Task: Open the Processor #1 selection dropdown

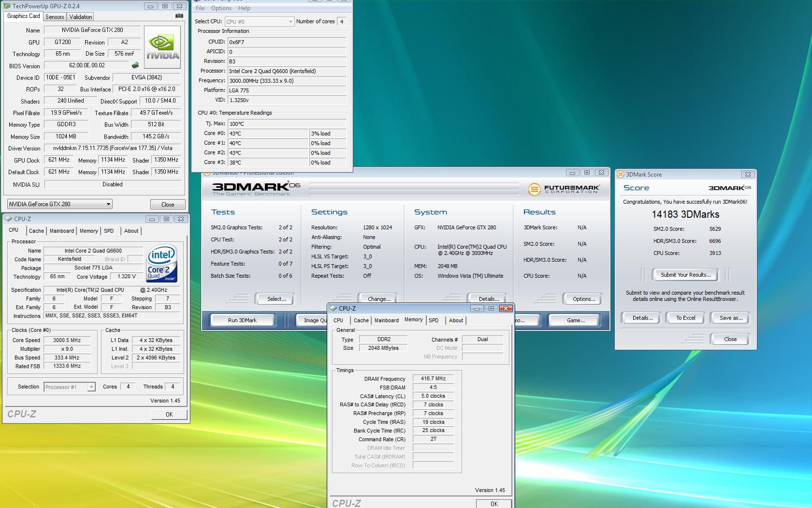Action: (x=69, y=387)
